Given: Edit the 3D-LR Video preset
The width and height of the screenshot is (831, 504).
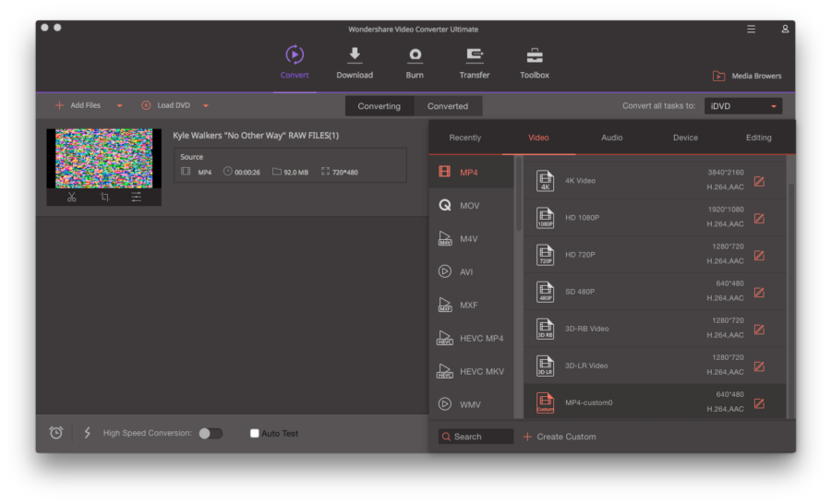Looking at the screenshot, I should click(759, 366).
